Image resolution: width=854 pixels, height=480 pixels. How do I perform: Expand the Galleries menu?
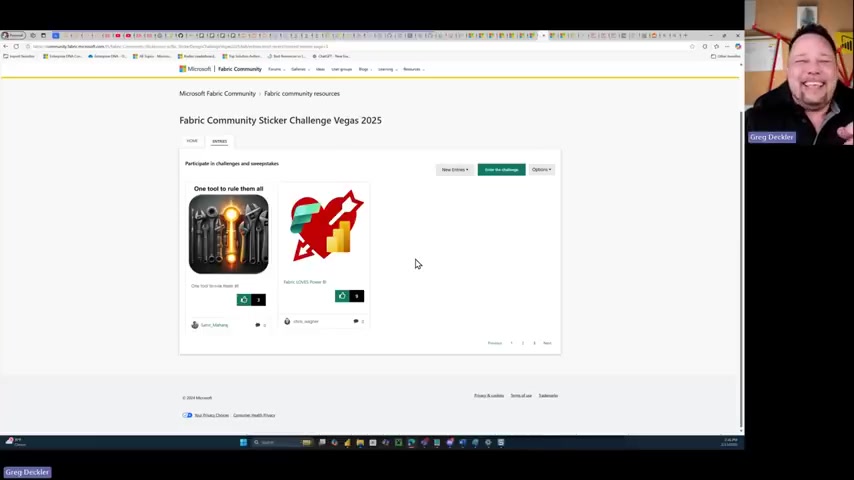coord(300,69)
